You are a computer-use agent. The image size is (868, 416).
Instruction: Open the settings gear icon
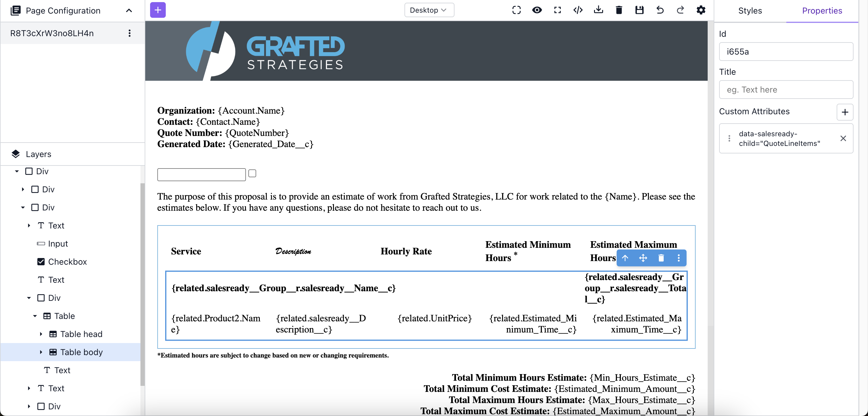701,10
